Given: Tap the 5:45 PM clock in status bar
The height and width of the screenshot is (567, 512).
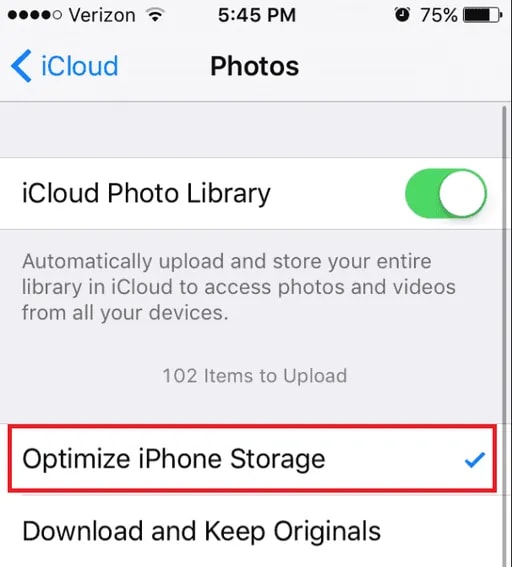Looking at the screenshot, I should point(257,15).
